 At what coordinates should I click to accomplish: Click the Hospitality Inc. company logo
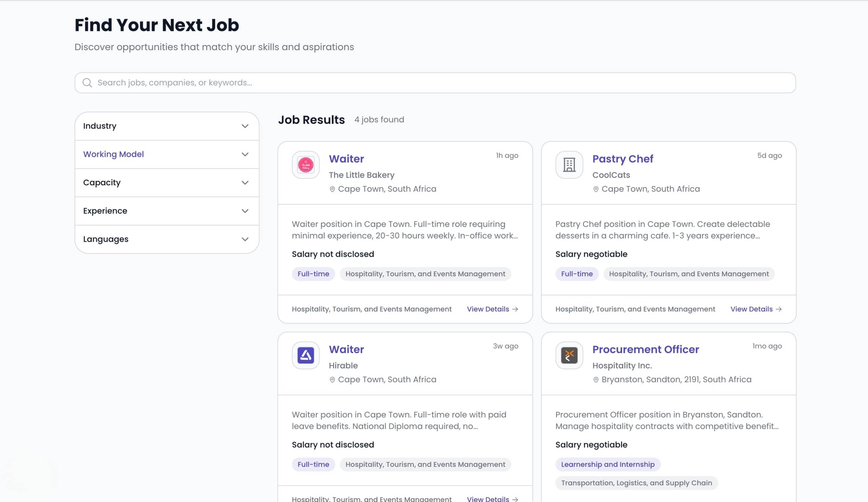(569, 355)
